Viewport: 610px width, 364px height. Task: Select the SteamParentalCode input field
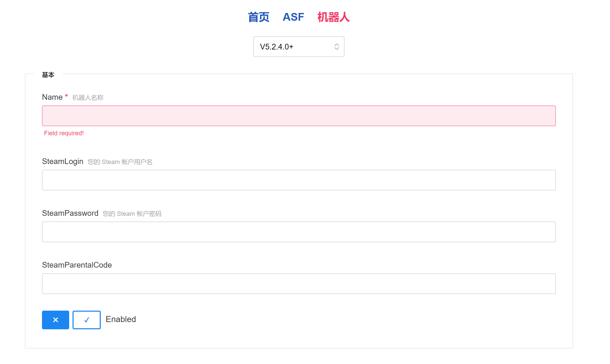299,284
